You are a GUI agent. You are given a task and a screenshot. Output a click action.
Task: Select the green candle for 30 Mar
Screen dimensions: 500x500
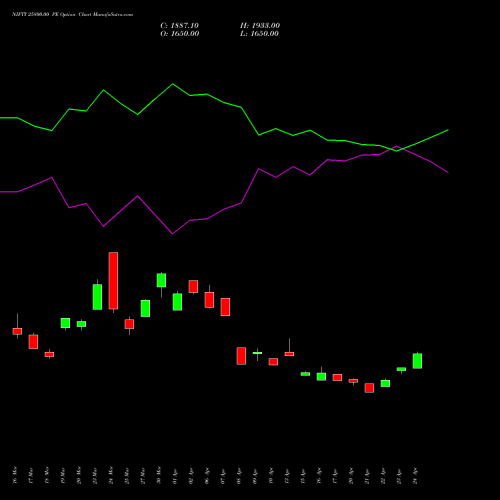coord(161,280)
